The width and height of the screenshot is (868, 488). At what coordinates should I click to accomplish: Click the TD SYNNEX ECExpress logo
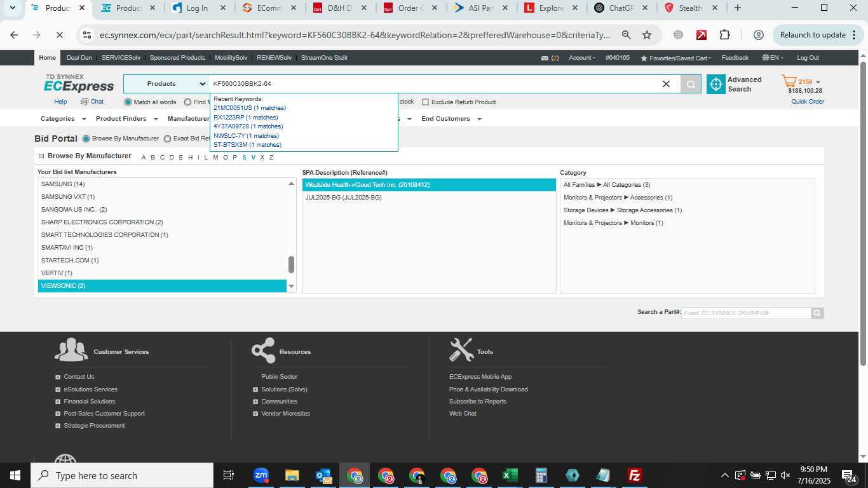click(79, 83)
